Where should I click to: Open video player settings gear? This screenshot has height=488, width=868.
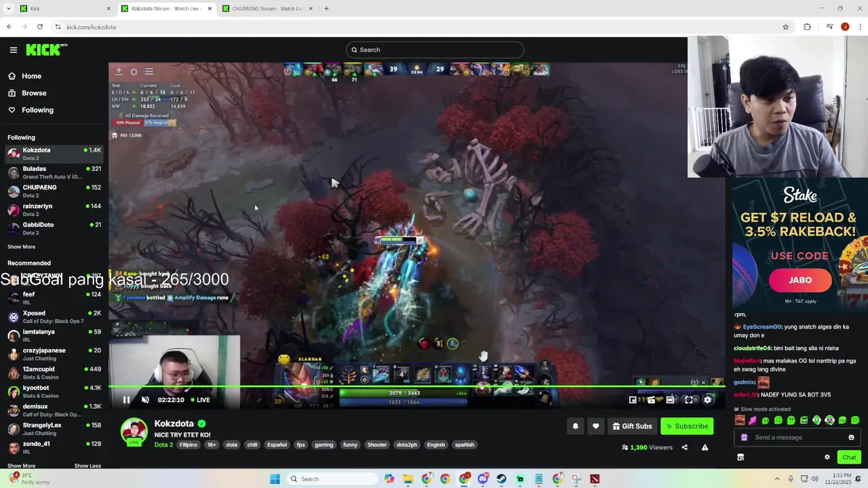pyautogui.click(x=707, y=400)
